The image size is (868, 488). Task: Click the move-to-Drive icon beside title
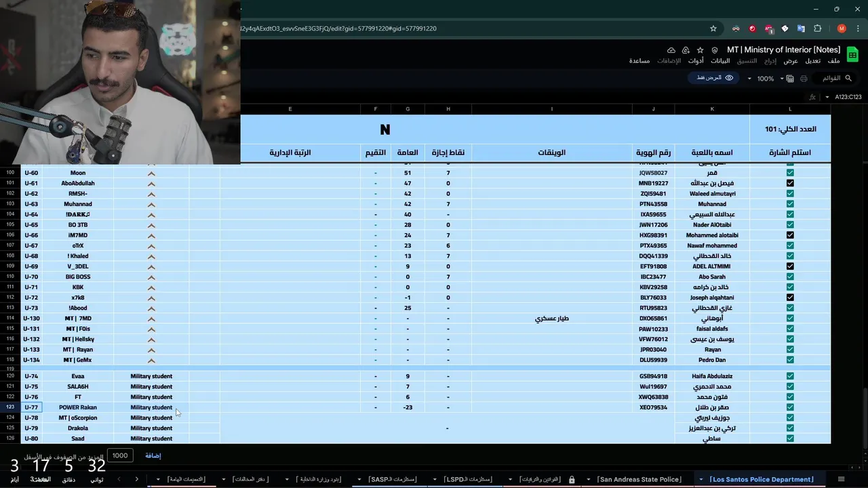pyautogui.click(x=686, y=50)
